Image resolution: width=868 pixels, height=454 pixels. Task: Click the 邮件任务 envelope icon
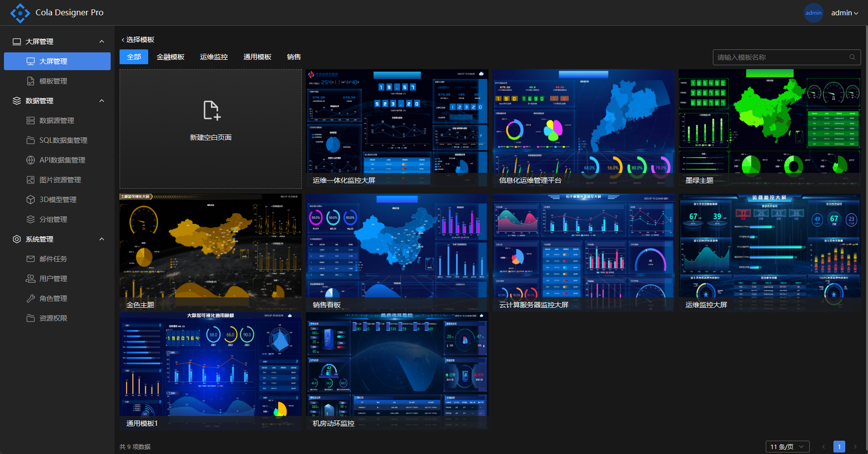(x=31, y=259)
